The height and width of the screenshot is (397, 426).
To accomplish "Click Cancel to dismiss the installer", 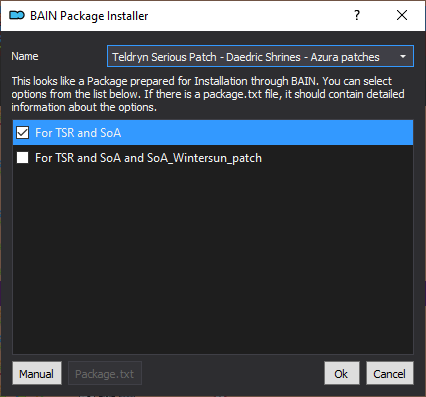I will (x=390, y=373).
